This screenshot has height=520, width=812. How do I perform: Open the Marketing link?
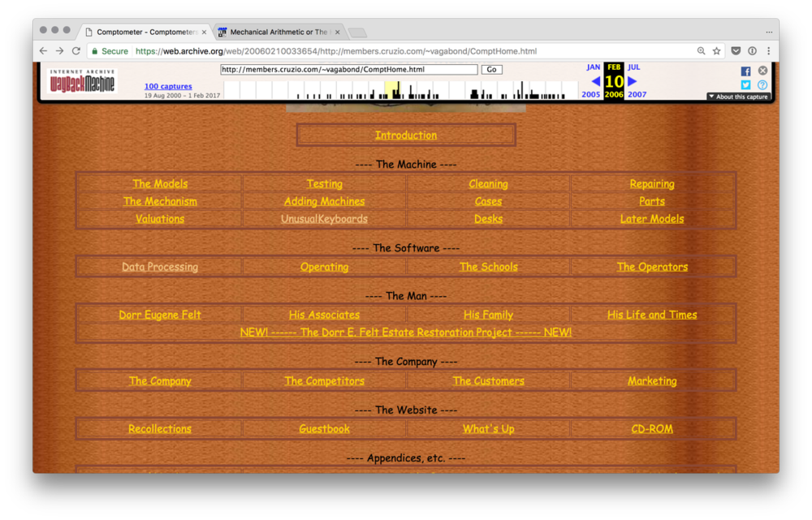[652, 380]
